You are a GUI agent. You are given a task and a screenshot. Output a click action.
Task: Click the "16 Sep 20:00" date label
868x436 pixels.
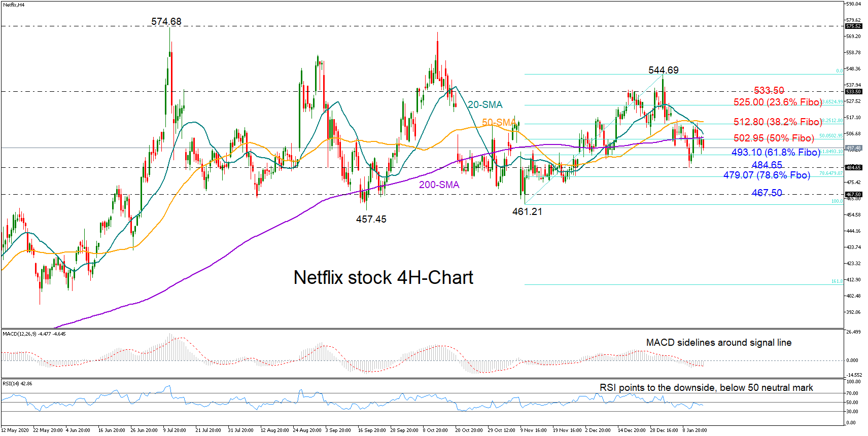(372, 430)
